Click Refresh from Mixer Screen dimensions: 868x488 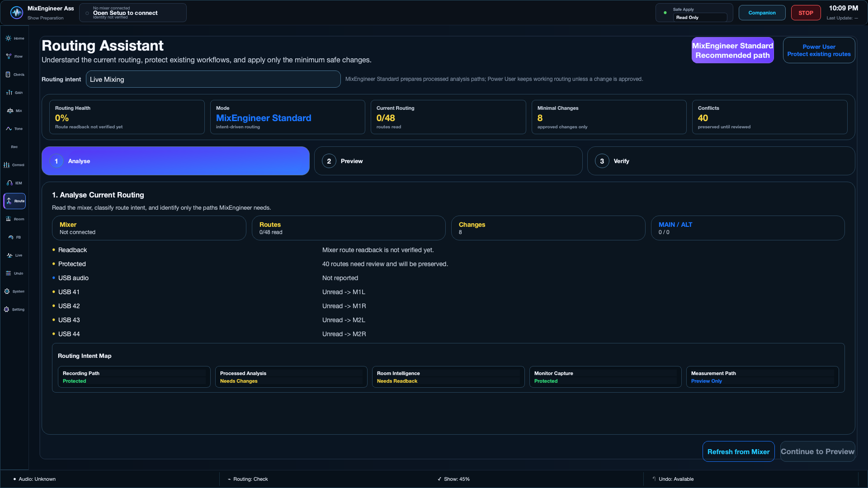[x=738, y=451]
